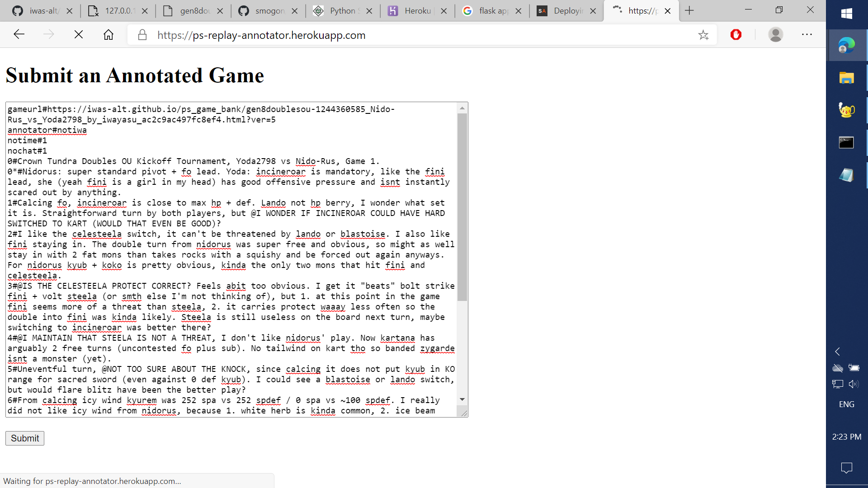The height and width of the screenshot is (488, 868).
Task: Click the browser back arrow
Action: pyautogui.click(x=19, y=35)
